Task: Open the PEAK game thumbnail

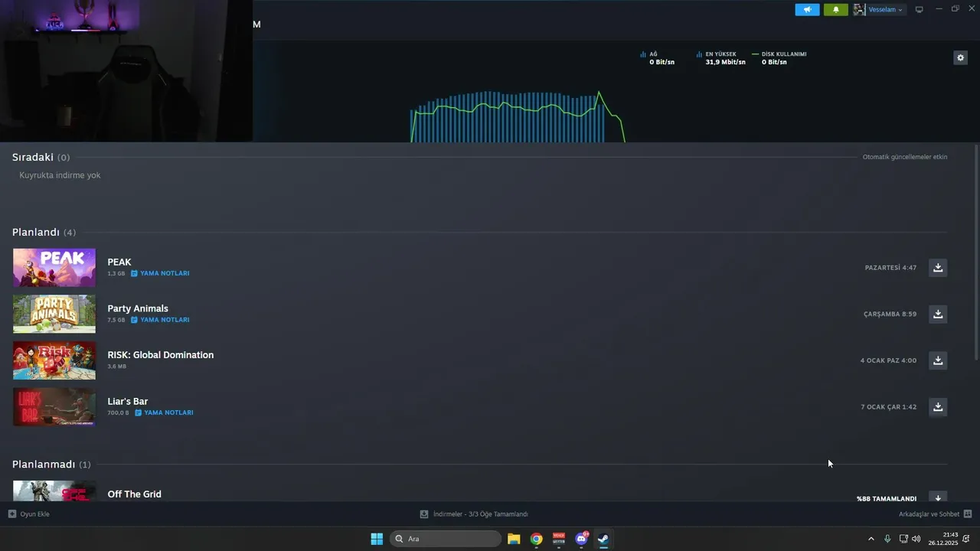Action: (54, 267)
